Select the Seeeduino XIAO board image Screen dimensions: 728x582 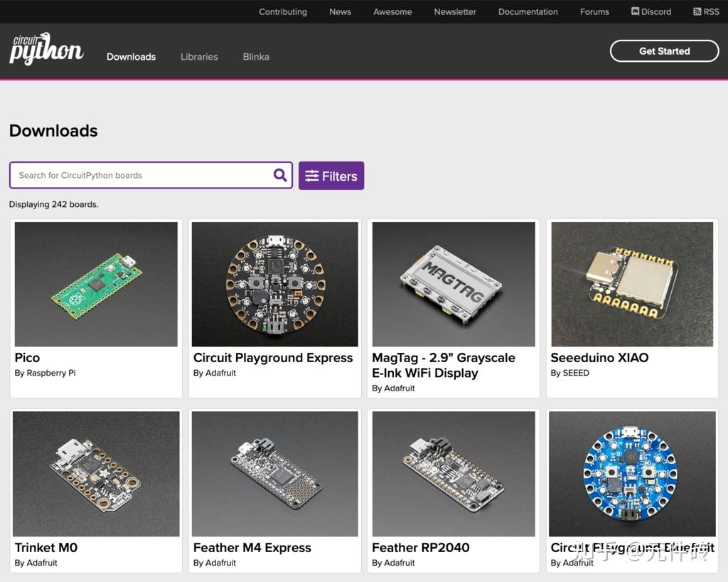(x=631, y=284)
